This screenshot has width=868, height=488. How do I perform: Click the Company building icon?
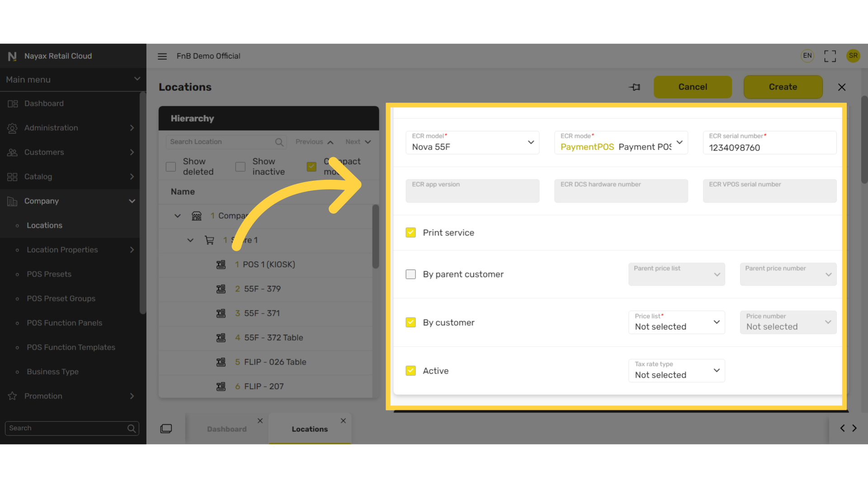point(13,201)
